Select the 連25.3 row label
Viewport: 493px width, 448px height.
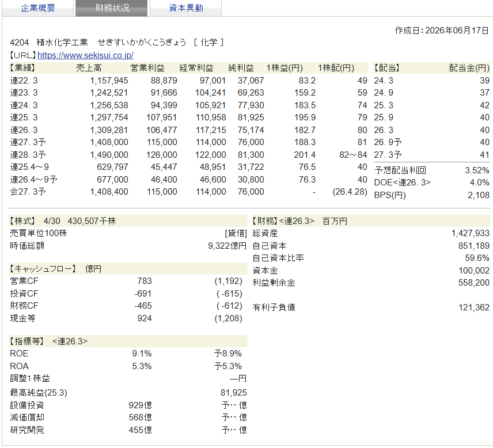pos(24,117)
